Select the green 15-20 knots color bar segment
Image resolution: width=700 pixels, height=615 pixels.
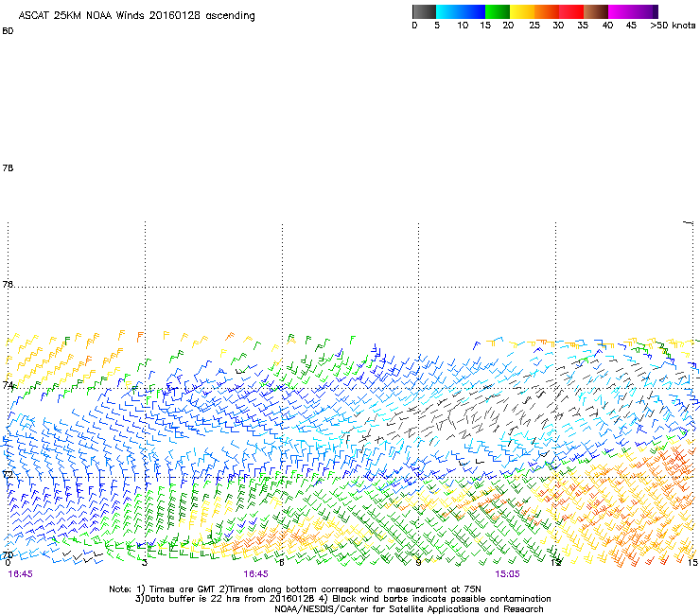(x=498, y=11)
